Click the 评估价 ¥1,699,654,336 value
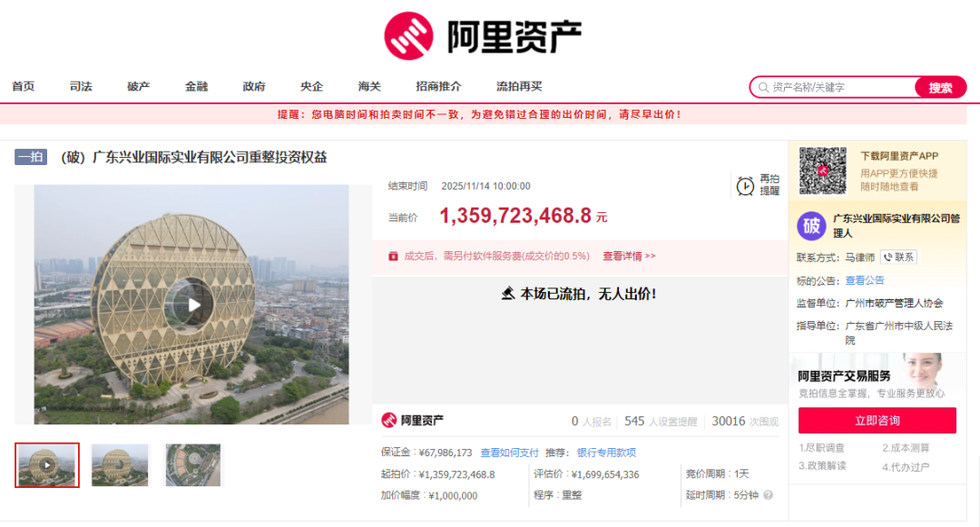The image size is (980, 527). (604, 474)
